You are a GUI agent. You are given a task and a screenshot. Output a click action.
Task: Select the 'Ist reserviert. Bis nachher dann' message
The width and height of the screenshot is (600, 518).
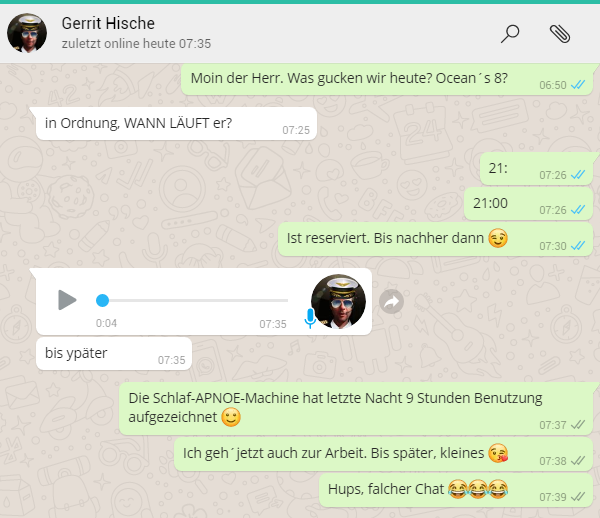click(x=400, y=239)
